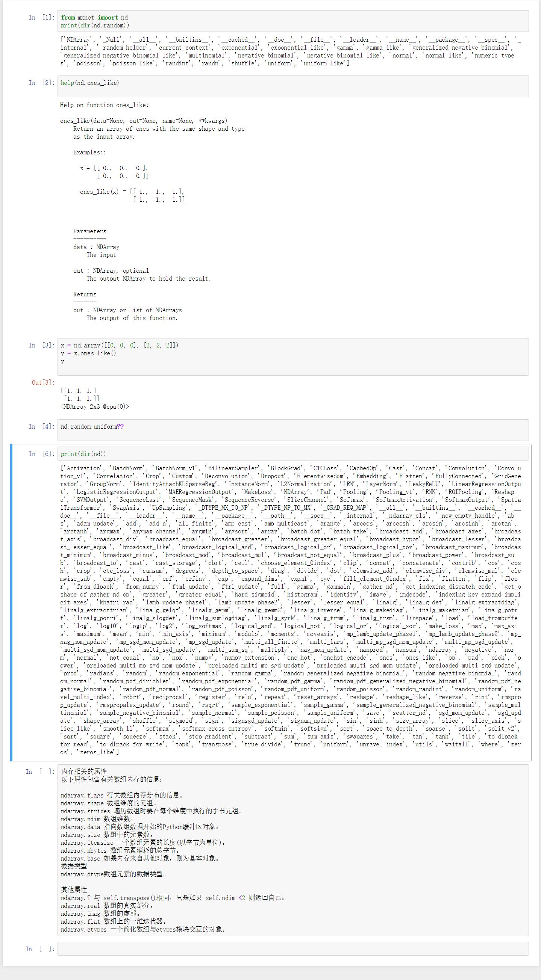Click the 'ndarray.itemsize' description line

pos(144,842)
